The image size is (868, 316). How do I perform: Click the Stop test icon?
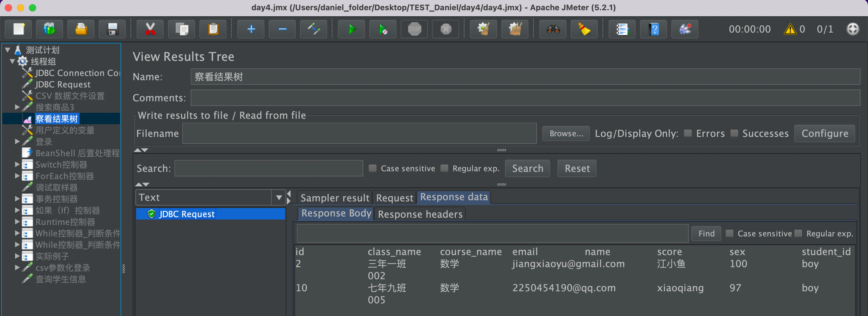[x=414, y=29]
